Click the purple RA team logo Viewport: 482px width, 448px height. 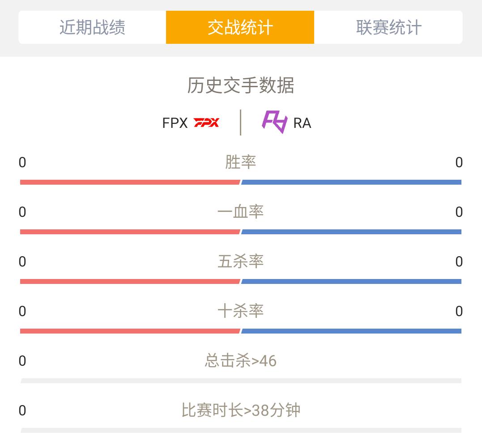pos(274,122)
